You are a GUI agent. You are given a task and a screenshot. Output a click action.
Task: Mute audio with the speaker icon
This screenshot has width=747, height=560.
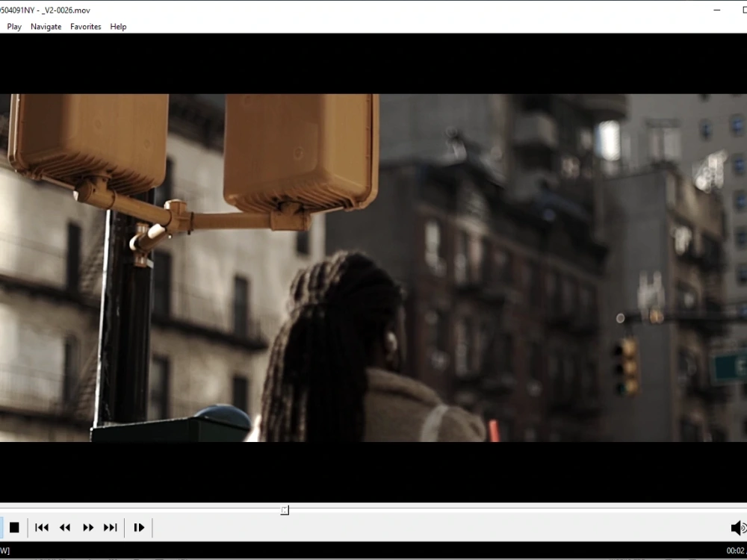tap(739, 528)
